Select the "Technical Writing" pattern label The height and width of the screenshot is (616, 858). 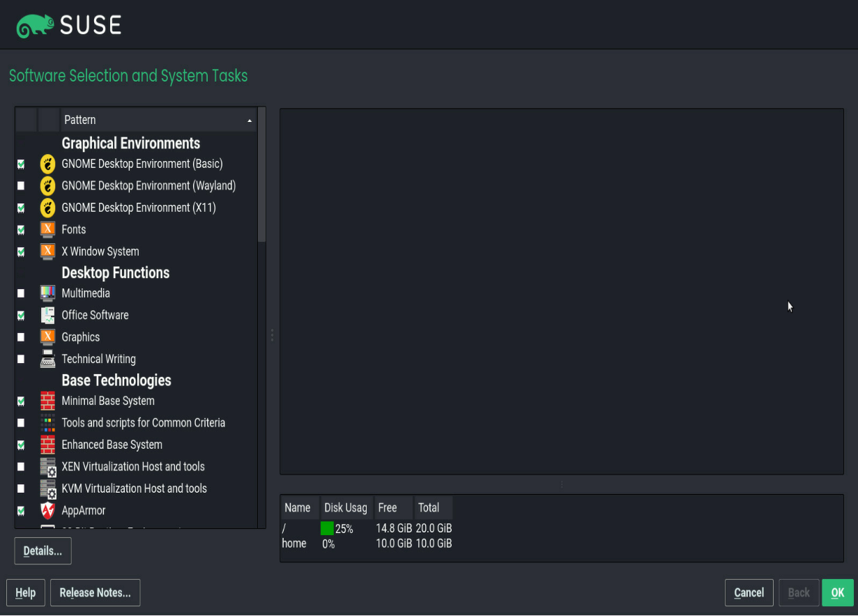point(99,360)
